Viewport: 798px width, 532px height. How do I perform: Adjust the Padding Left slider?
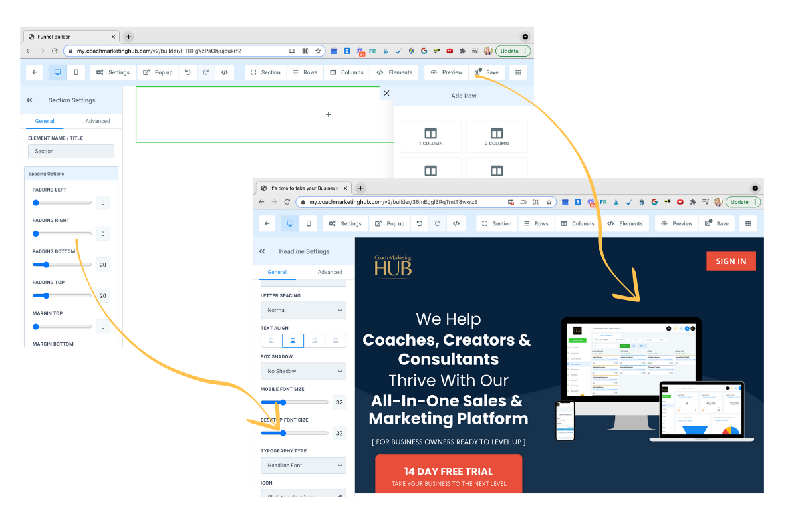tap(63, 203)
